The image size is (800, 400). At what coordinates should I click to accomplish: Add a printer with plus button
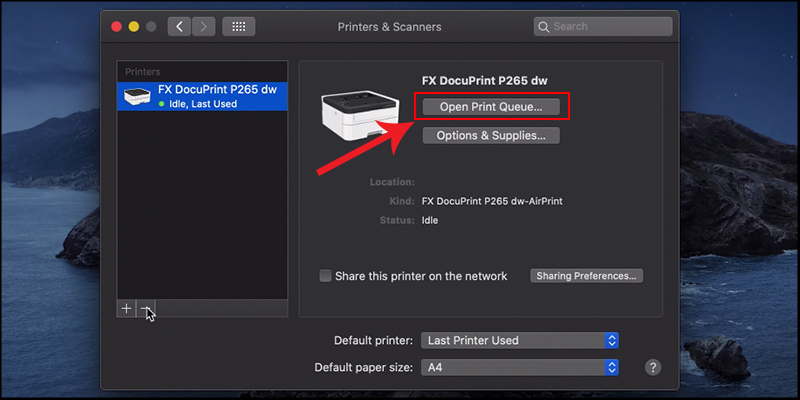[127, 309]
